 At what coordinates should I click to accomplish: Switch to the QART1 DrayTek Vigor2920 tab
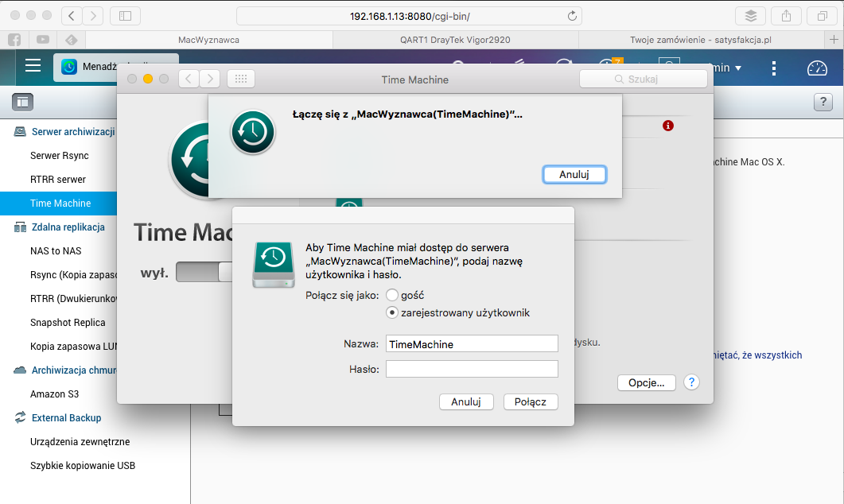(x=455, y=40)
